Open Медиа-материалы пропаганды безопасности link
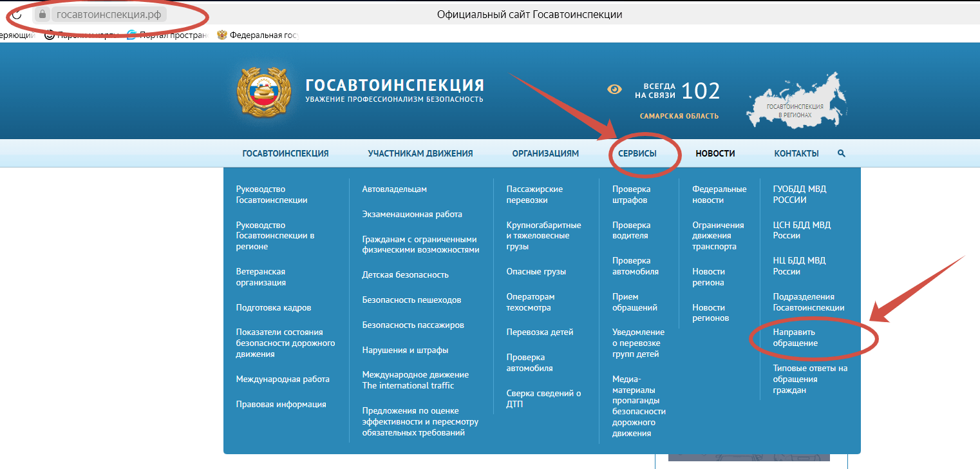The height and width of the screenshot is (469, 980). (639, 406)
